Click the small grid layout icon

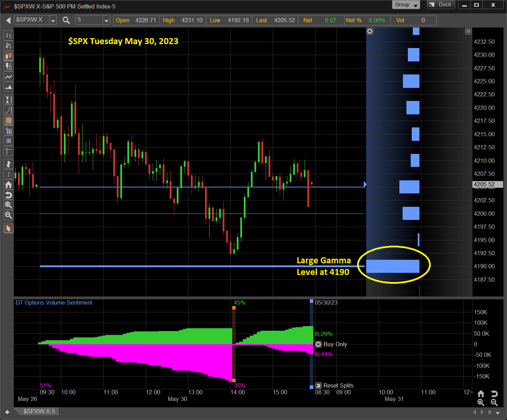click(x=8, y=141)
